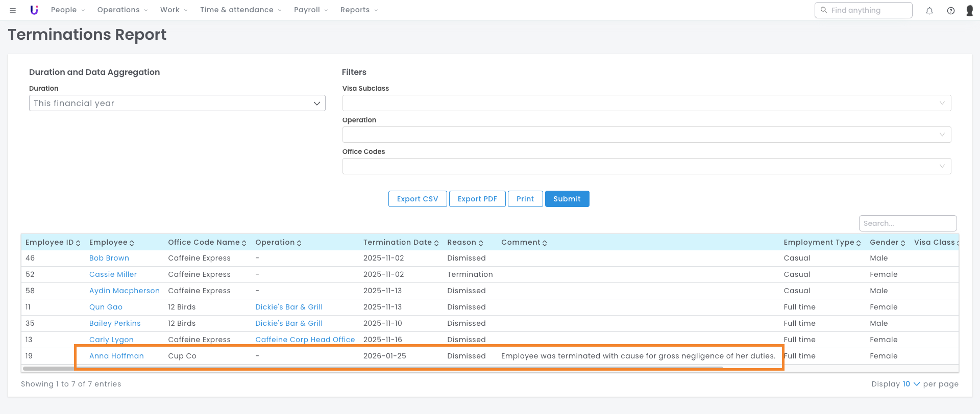Click the Export CSV button
Viewport: 980px width, 414px height.
click(x=418, y=199)
